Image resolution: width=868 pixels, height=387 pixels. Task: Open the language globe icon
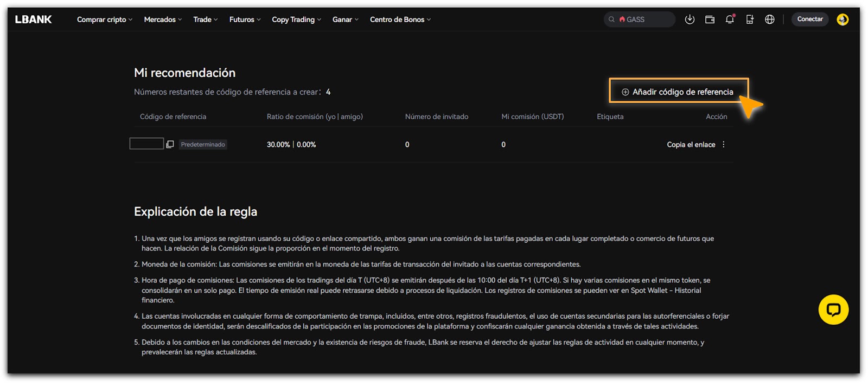click(x=769, y=20)
